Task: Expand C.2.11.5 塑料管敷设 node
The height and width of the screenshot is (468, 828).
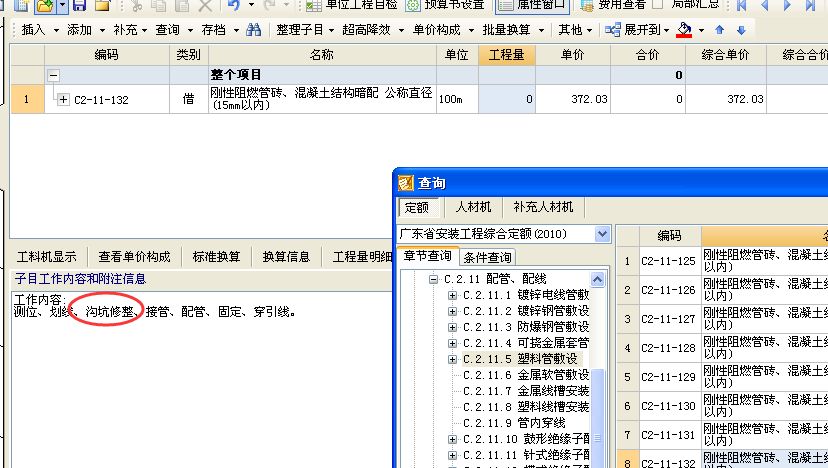Action: [x=453, y=359]
